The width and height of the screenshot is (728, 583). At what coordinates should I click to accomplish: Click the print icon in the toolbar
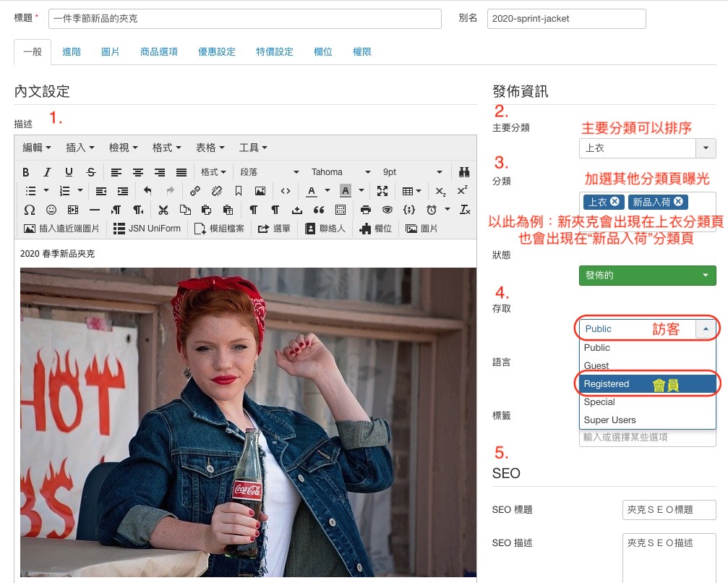click(x=366, y=210)
